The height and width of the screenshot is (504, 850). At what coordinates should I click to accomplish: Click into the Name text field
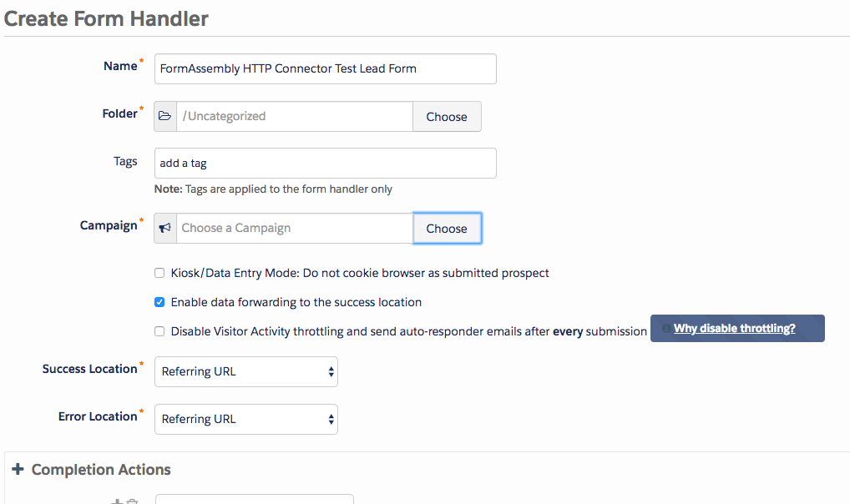(x=326, y=68)
